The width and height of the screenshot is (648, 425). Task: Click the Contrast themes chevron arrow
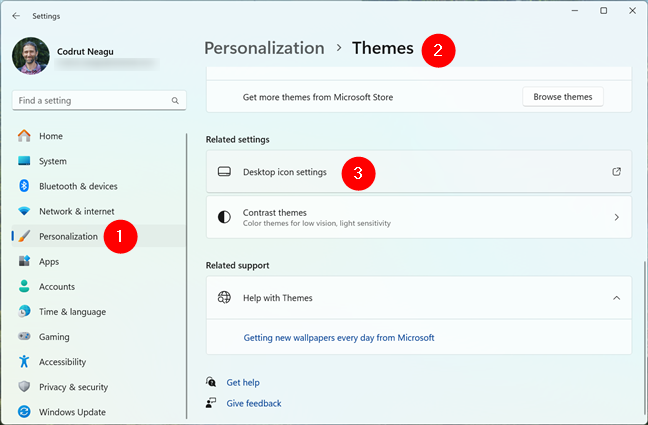[x=616, y=217]
